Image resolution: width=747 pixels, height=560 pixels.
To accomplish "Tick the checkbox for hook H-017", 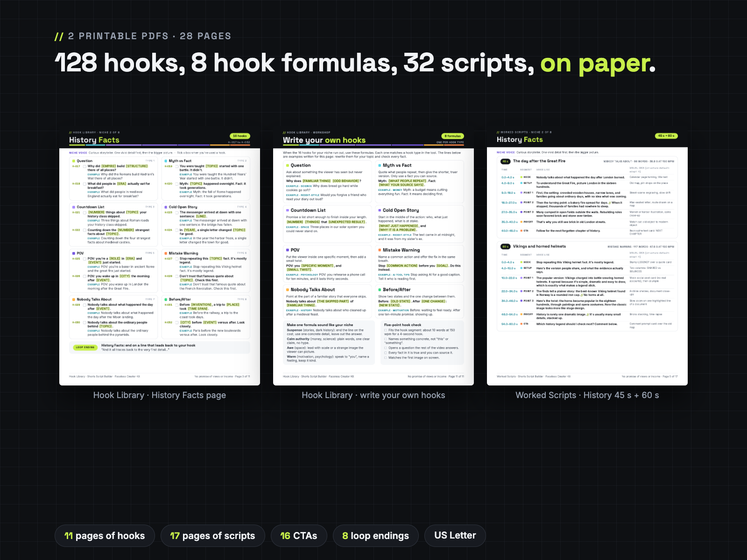I will (85, 166).
